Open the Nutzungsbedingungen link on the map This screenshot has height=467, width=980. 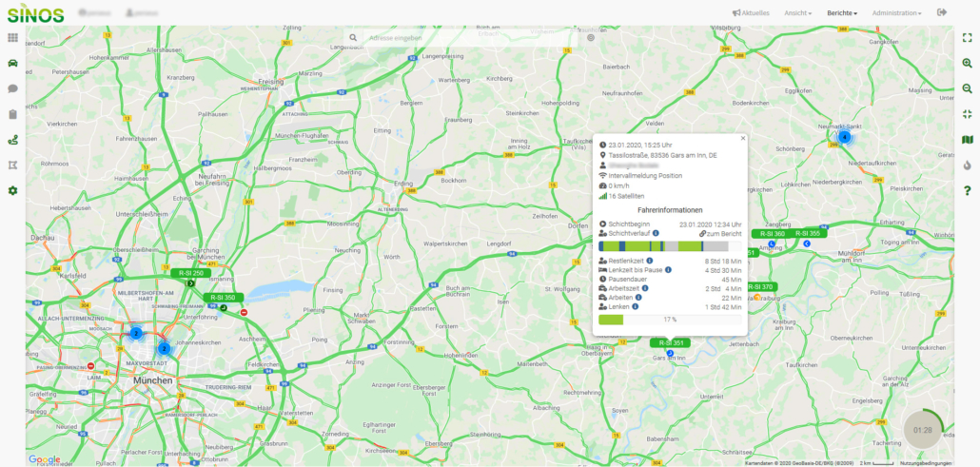click(x=926, y=463)
